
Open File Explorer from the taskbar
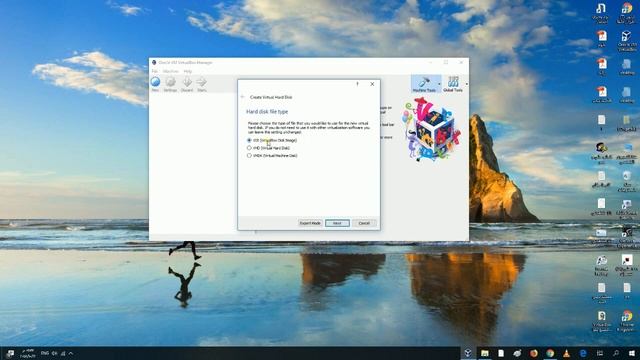484,353
